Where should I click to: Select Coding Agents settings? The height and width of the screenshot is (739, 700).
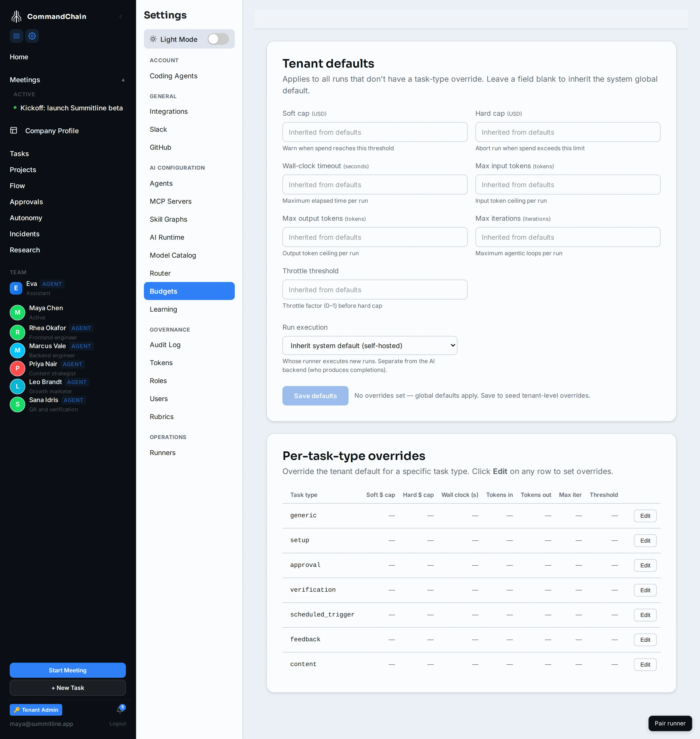coord(189,76)
